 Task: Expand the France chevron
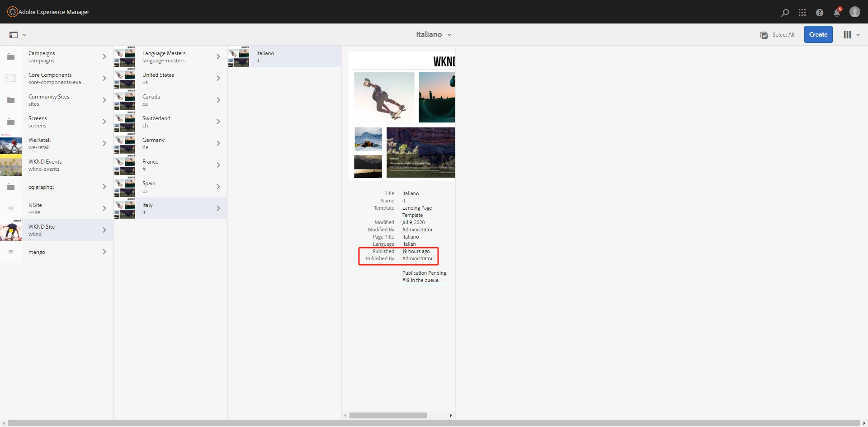tap(218, 165)
